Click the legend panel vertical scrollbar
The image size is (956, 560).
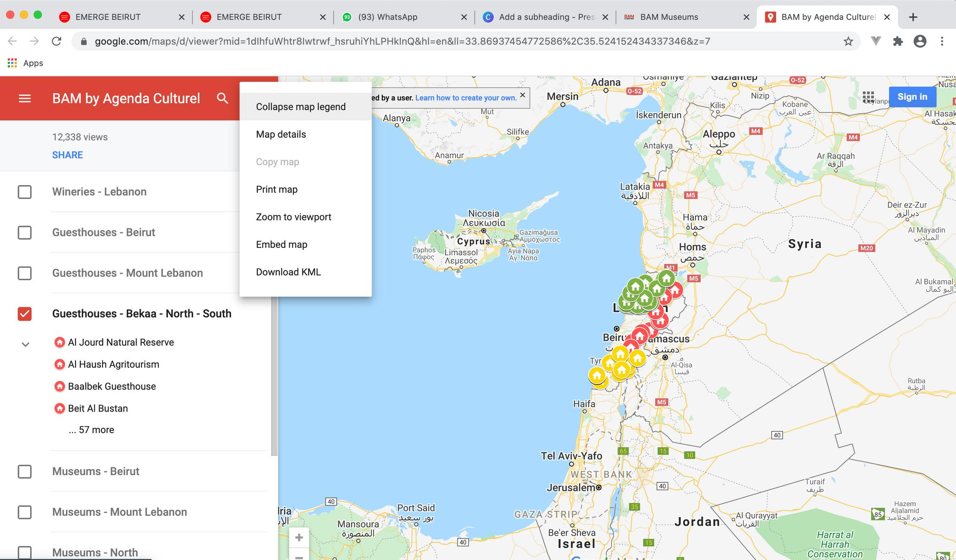274,374
